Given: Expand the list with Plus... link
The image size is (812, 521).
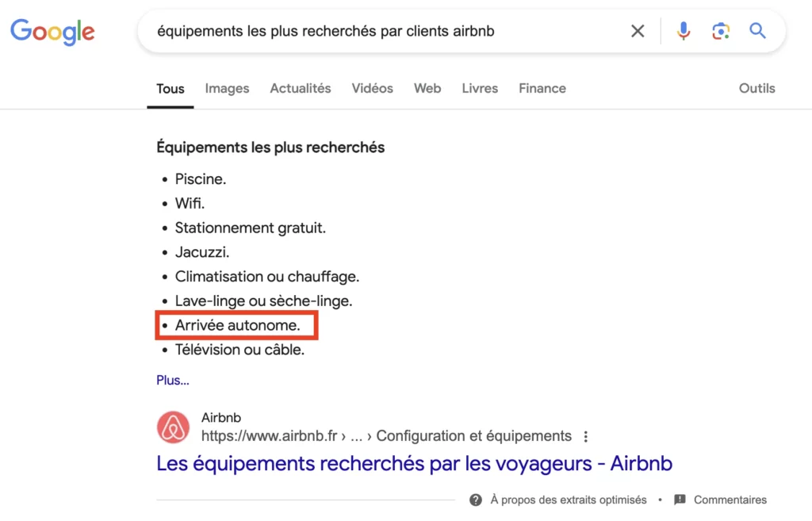Looking at the screenshot, I should pyautogui.click(x=173, y=380).
